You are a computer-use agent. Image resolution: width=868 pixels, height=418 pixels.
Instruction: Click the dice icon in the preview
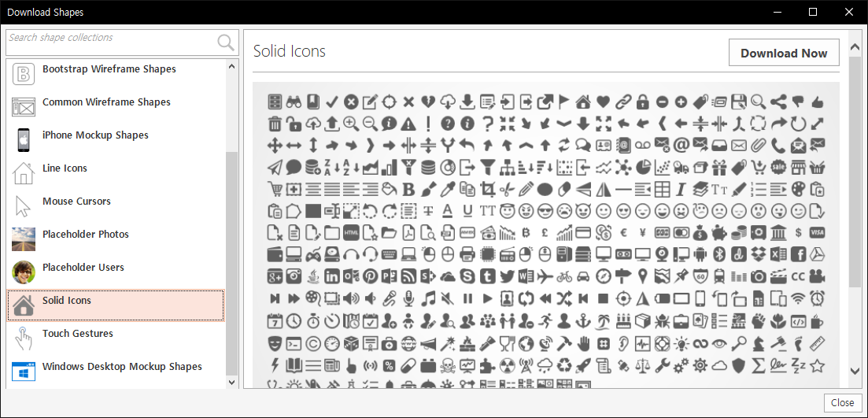(351, 343)
